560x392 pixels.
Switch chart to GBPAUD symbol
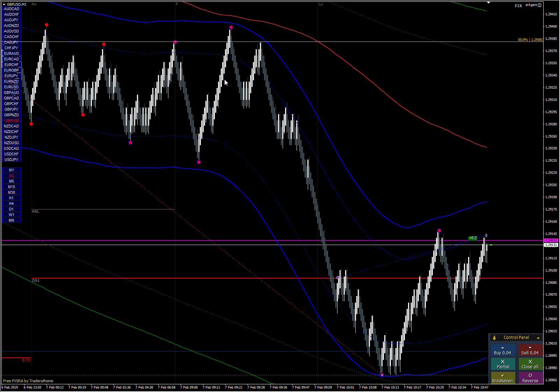(12, 93)
